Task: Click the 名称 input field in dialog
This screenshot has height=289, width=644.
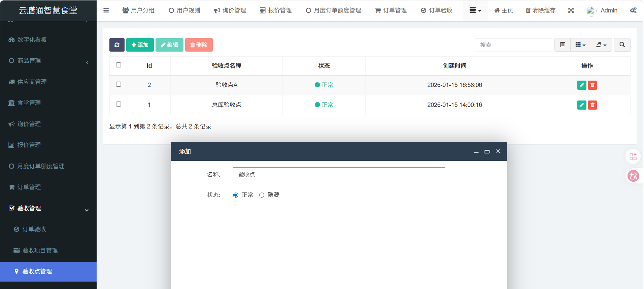Action: click(339, 174)
